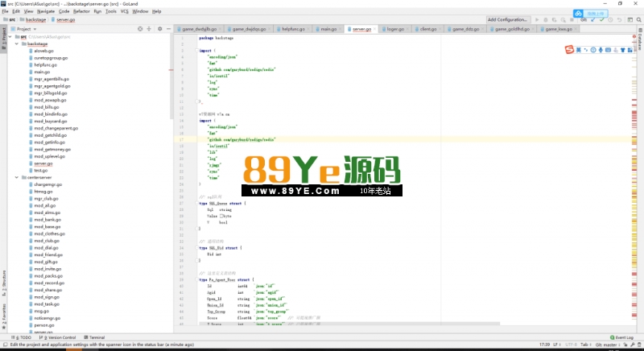Screen dimensions: 644x351
Task: Open the VCS menu
Action: click(x=125, y=11)
